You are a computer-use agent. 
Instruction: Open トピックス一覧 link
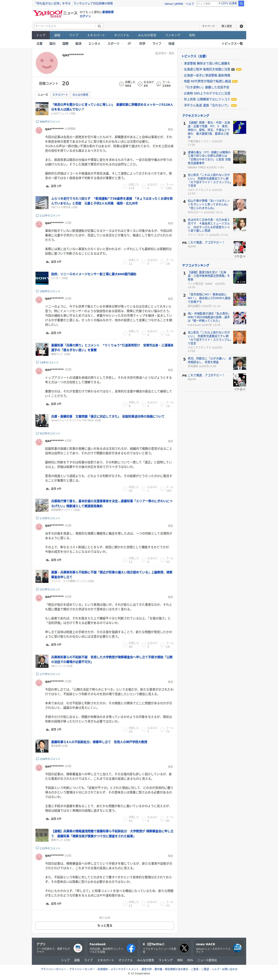232,44
